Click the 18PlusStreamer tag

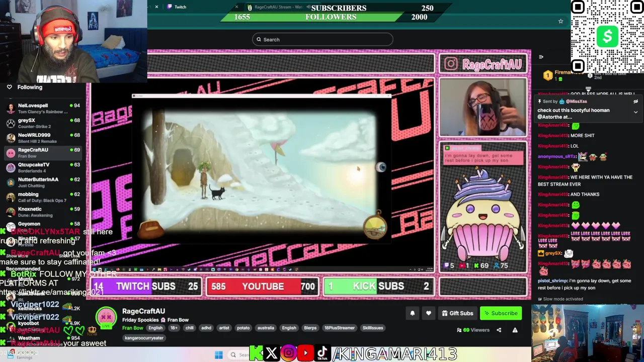339,328
